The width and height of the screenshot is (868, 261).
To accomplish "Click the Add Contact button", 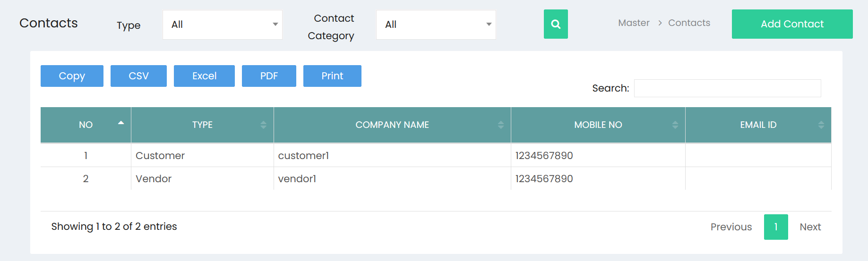I will [x=792, y=24].
